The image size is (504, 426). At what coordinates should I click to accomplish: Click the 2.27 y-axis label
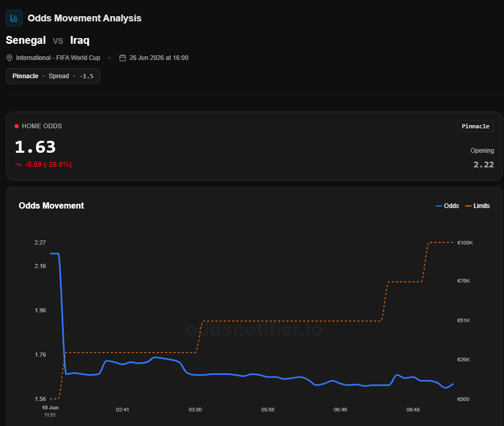click(x=40, y=242)
